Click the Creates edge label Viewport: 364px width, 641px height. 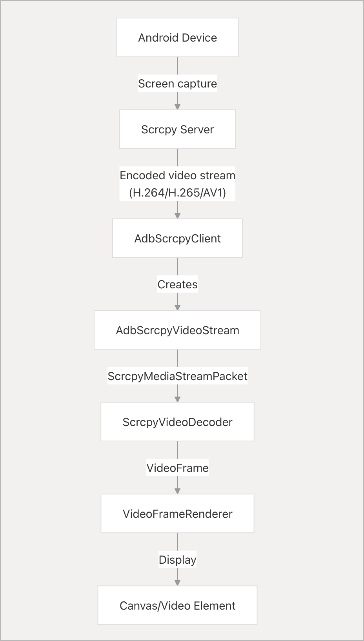(177, 284)
